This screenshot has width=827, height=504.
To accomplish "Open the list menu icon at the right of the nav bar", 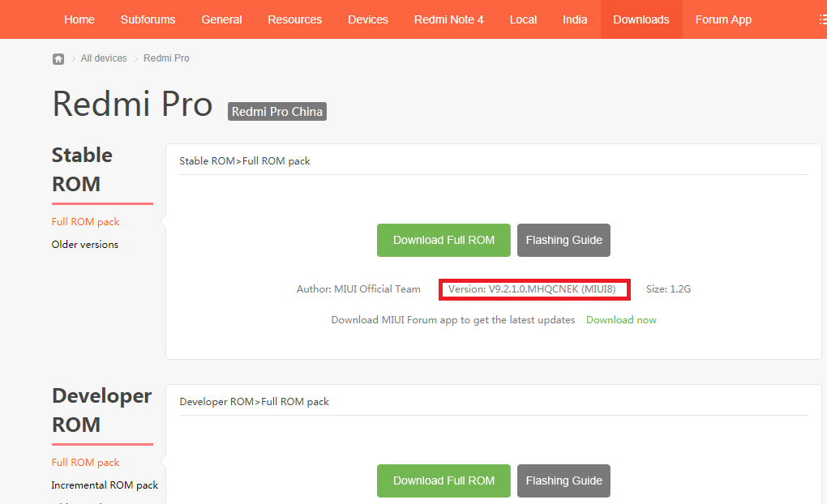I will 823,19.
